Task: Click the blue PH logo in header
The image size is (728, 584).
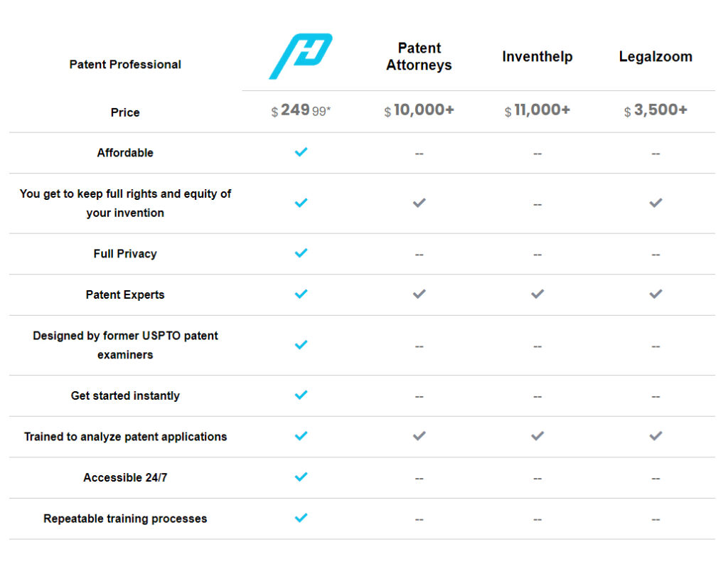Action: pyautogui.click(x=301, y=56)
